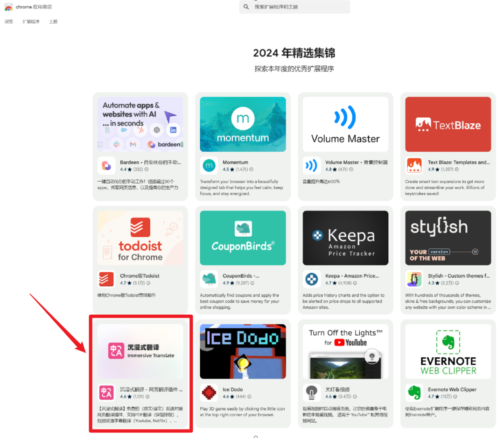
Task: Open the Turn Off the Lights banner
Action: click(x=345, y=352)
